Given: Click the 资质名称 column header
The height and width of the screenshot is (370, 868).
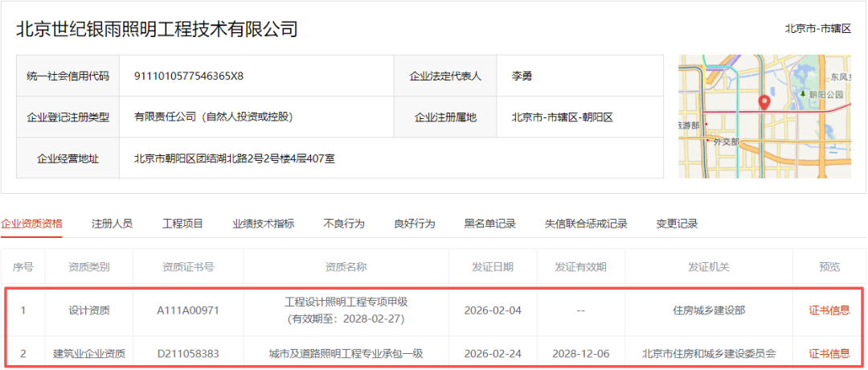Looking at the screenshot, I should (x=346, y=267).
